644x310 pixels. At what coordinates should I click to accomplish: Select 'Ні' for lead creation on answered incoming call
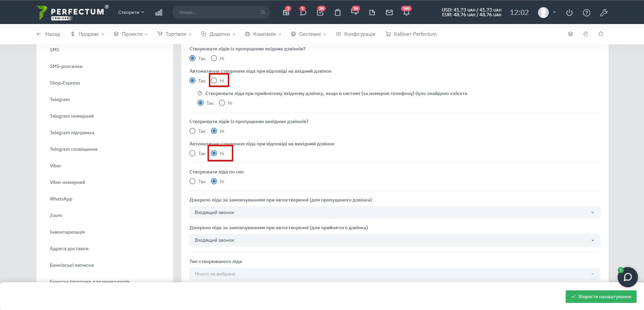coord(214,80)
